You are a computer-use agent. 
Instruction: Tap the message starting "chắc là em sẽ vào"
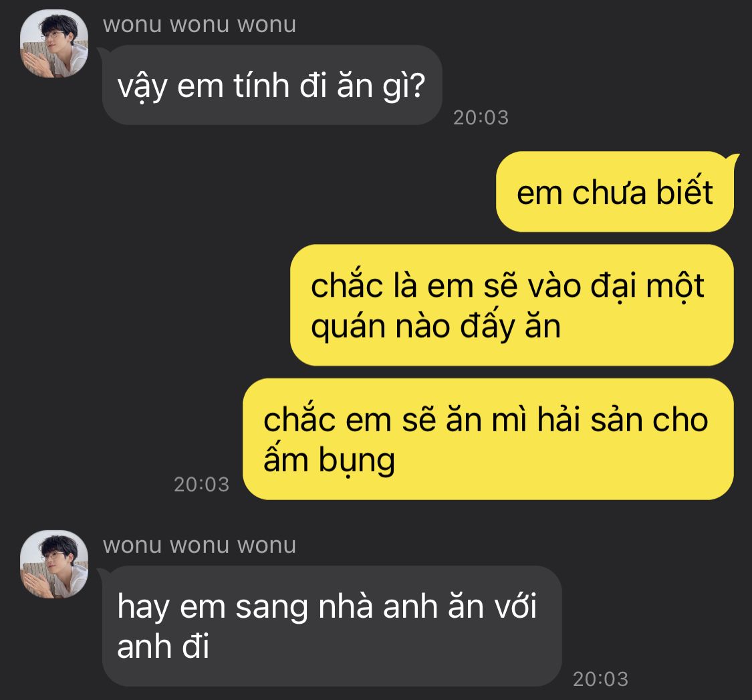[512, 305]
